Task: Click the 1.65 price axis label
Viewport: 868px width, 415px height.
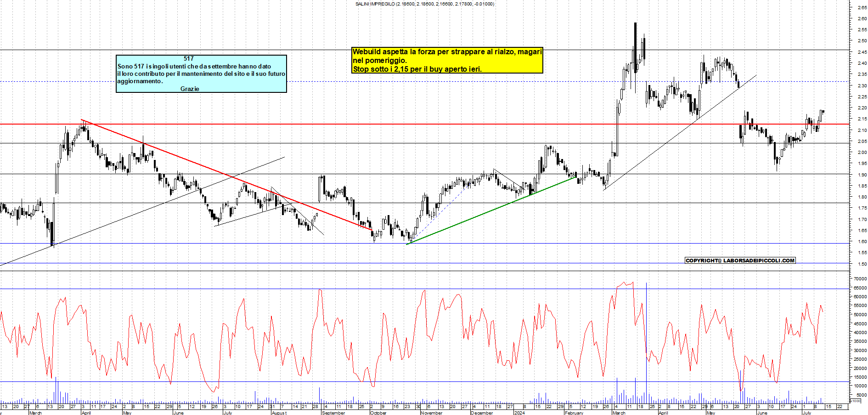Action: click(862, 231)
